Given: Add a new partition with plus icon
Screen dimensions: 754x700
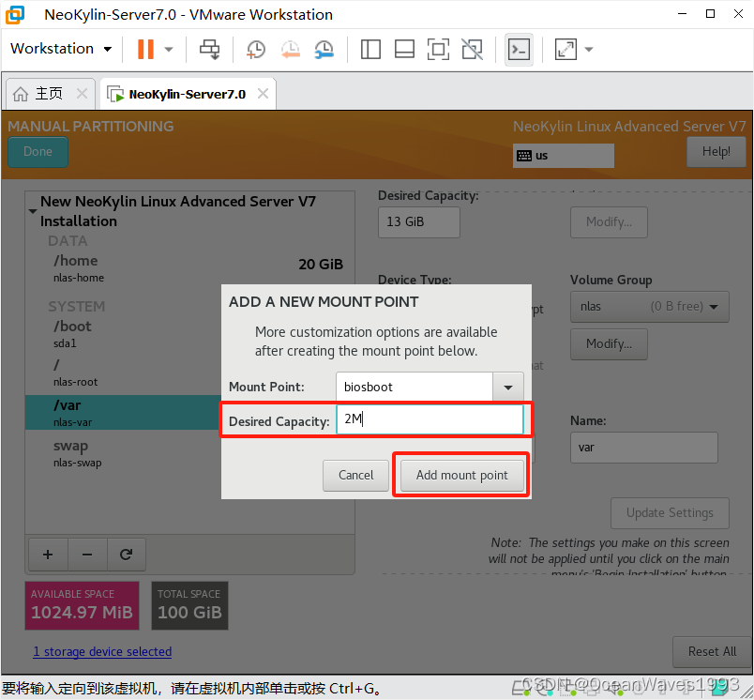Looking at the screenshot, I should 48,555.
